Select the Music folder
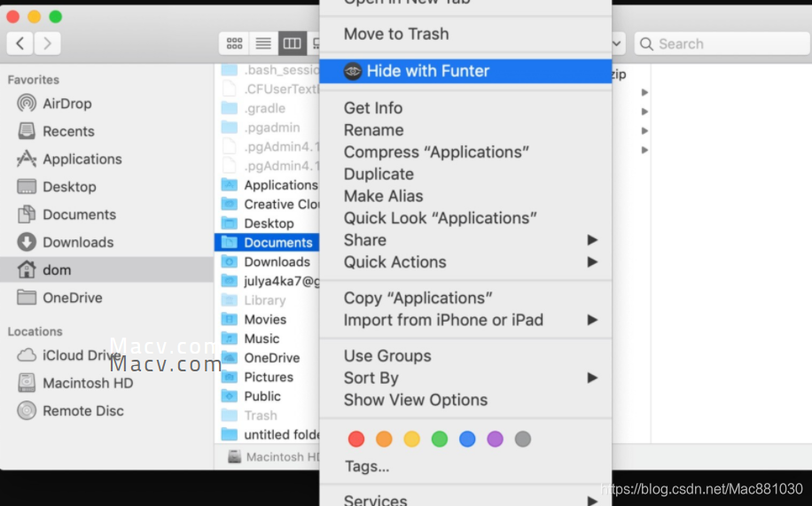 267,339
